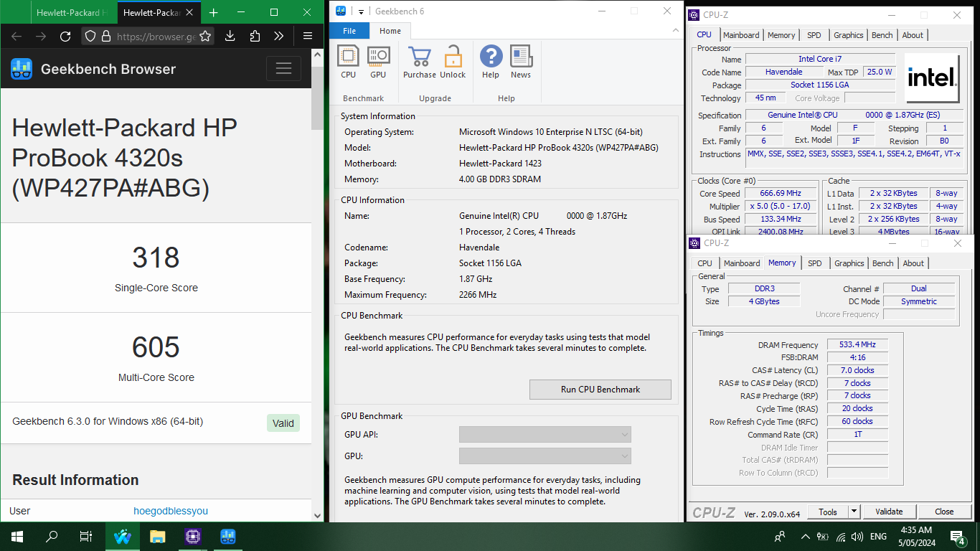980x551 pixels.
Task: Open the browser downloads panel
Action: tap(230, 36)
